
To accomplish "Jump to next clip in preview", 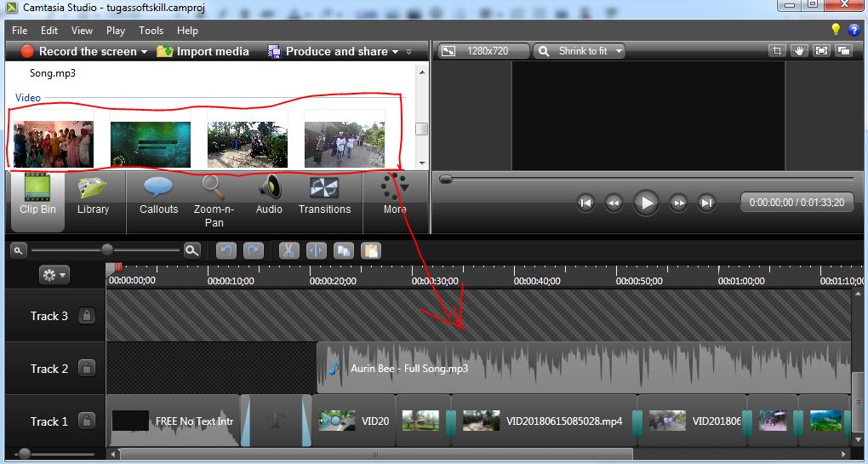I will [706, 203].
